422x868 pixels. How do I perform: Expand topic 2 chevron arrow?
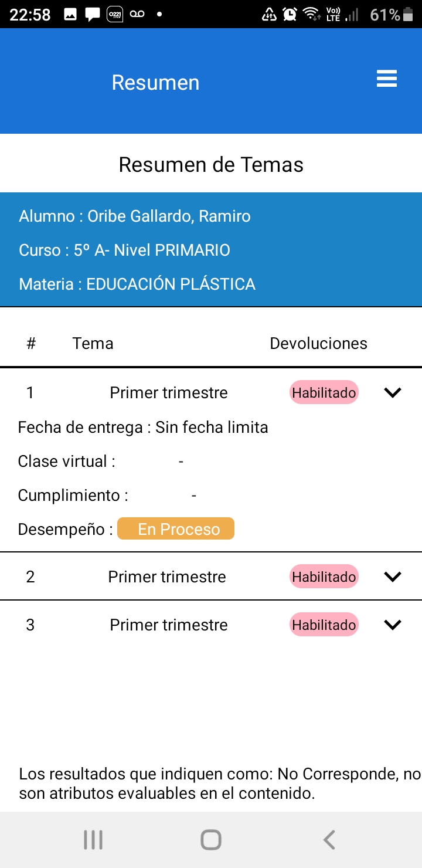(392, 577)
